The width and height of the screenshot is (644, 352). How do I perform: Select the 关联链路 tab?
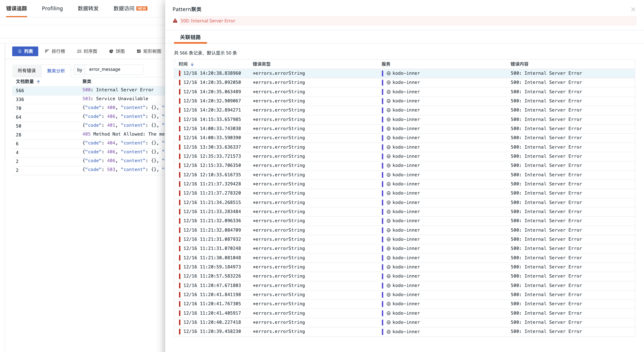click(190, 37)
